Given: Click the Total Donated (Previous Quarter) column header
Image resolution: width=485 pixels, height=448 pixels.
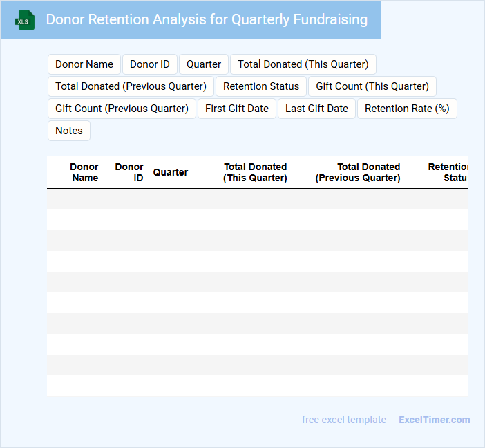Looking at the screenshot, I should point(358,172).
